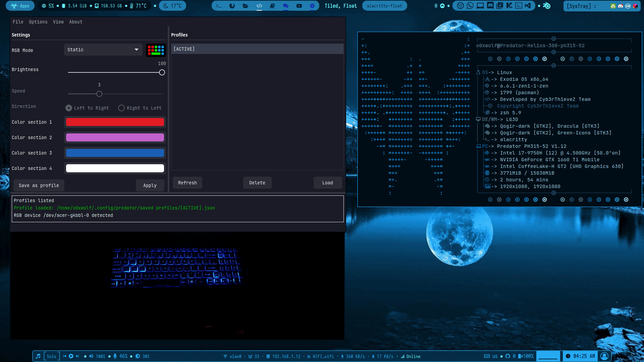This screenshot has width=644, height=362.
Task: Open the terminal workspace icon in top bar
Action: [218, 6]
